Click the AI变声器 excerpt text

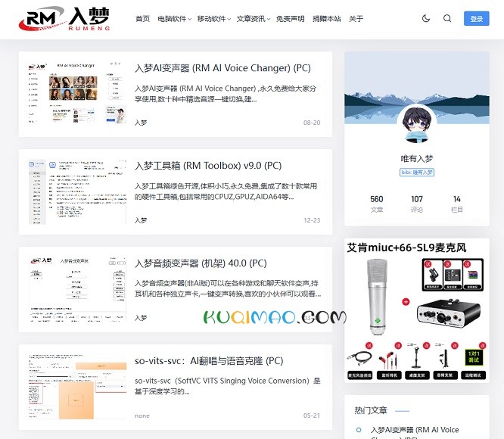[x=226, y=94]
